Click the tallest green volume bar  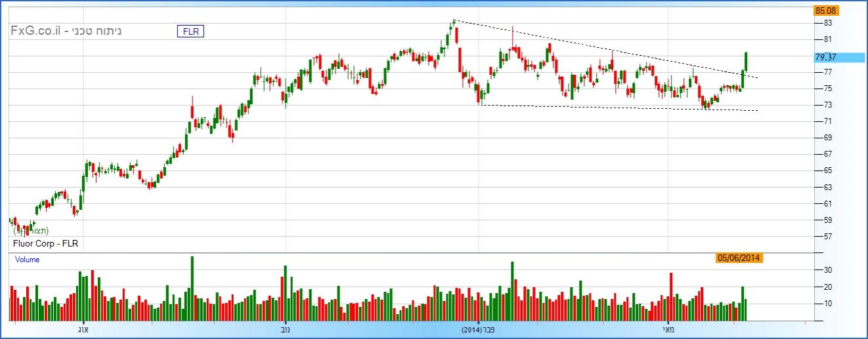[192, 289]
